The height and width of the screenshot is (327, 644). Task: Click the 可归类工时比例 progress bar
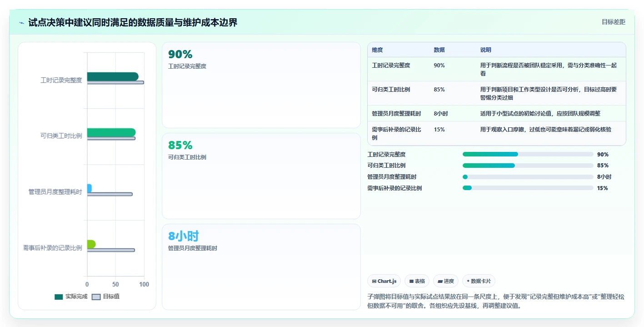tap(528, 166)
